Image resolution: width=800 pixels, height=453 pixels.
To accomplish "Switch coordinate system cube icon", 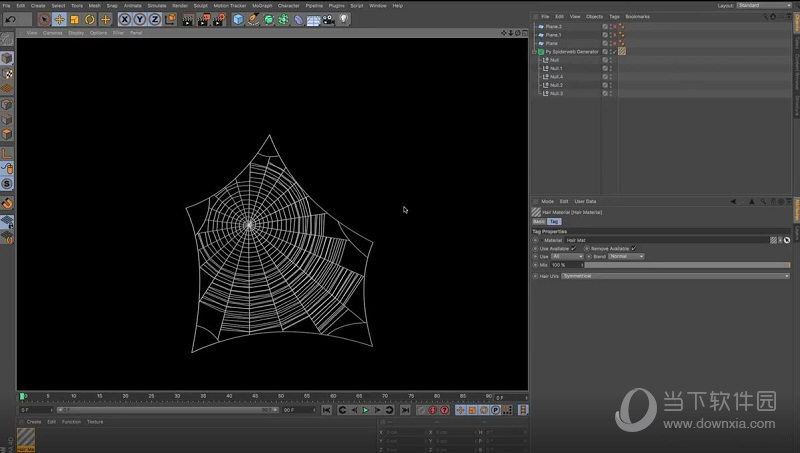I will click(x=170, y=19).
